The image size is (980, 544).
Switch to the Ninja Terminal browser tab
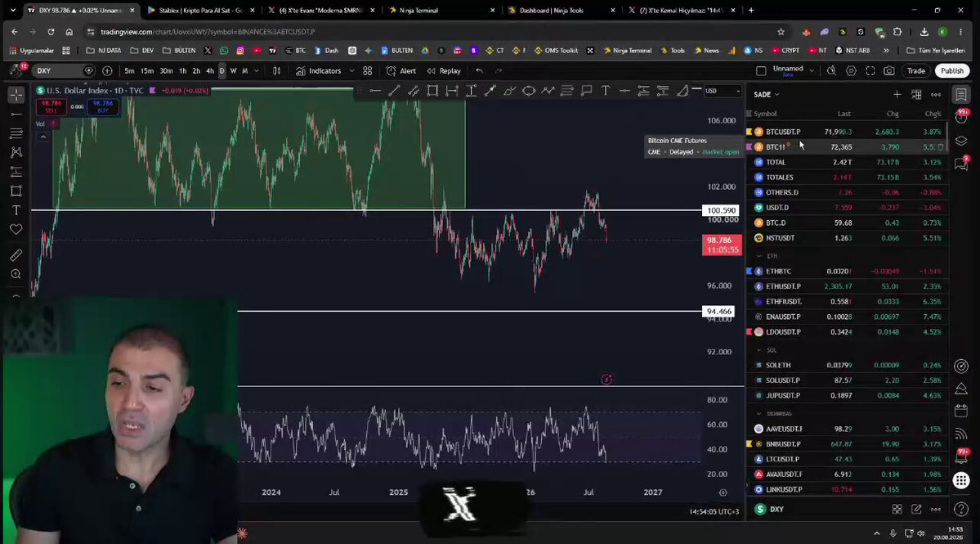[441, 10]
